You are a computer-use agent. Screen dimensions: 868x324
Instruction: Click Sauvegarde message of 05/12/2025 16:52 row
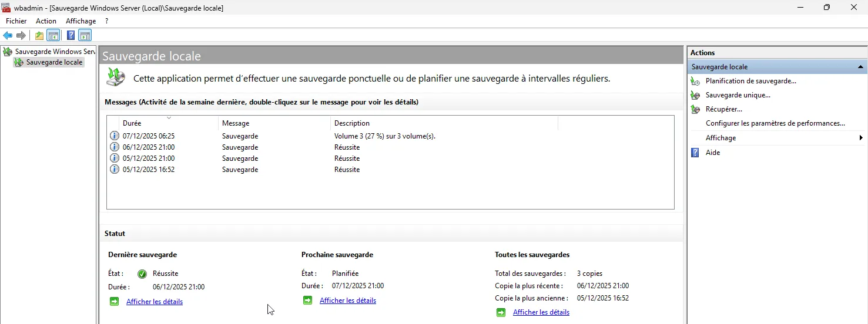240,170
